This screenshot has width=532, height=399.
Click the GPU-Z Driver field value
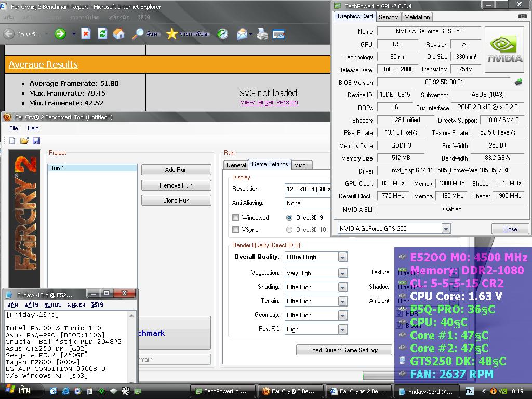point(451,170)
